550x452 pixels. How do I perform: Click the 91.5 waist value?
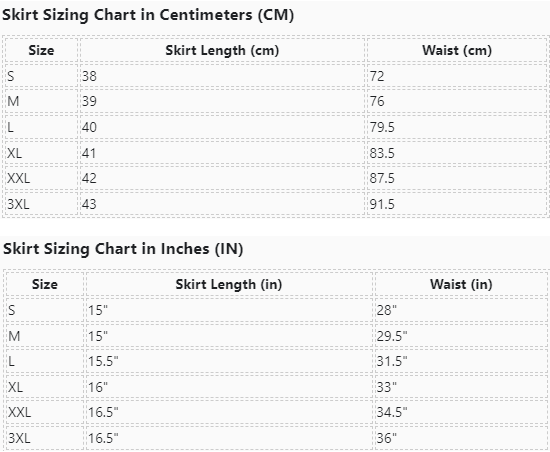click(x=382, y=204)
